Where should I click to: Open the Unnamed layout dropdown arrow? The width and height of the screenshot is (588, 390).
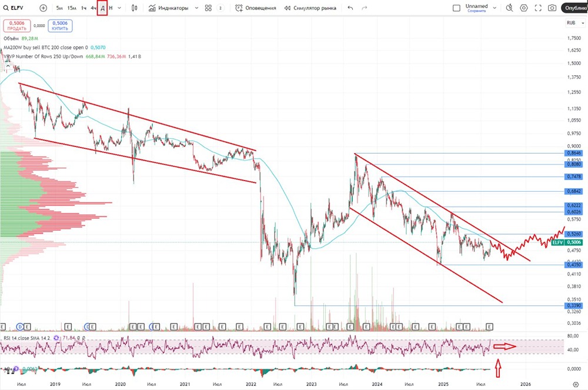[x=495, y=8]
